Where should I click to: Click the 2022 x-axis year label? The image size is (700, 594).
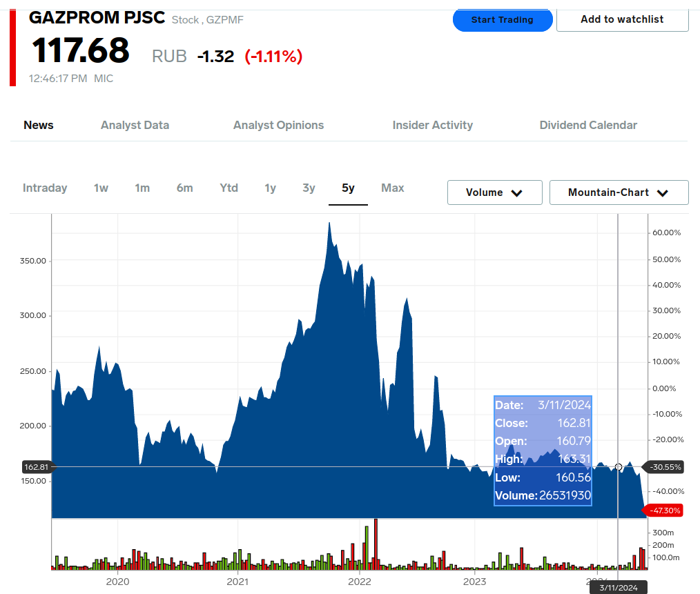click(360, 582)
